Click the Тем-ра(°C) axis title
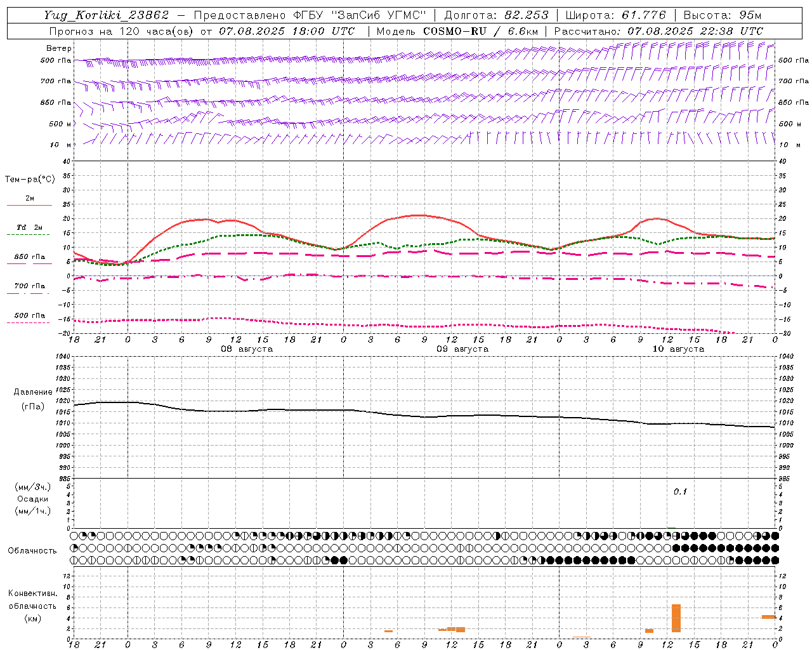This screenshot has width=812, height=650. tap(30, 179)
